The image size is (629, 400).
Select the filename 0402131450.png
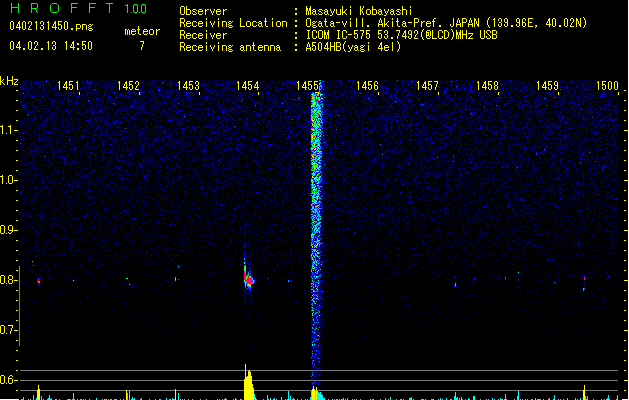[51, 26]
